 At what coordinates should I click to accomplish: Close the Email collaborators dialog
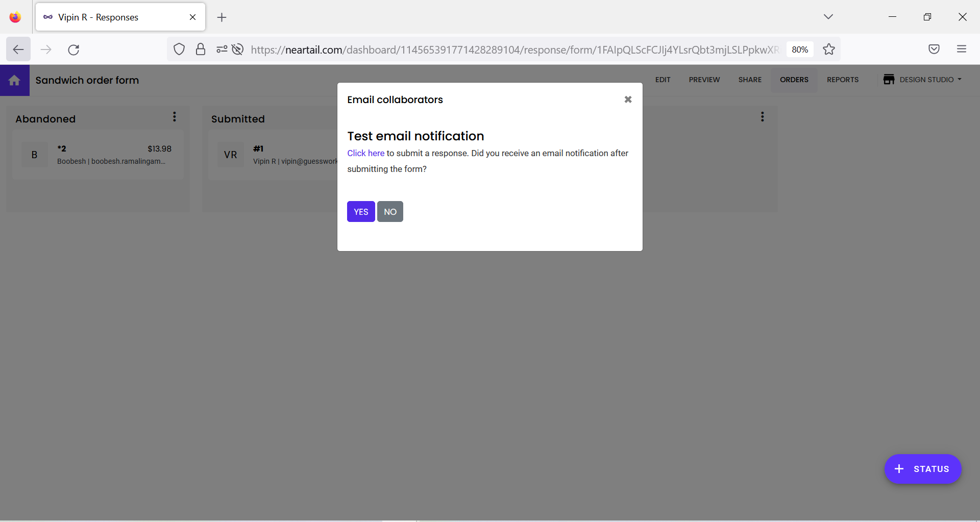(x=628, y=100)
